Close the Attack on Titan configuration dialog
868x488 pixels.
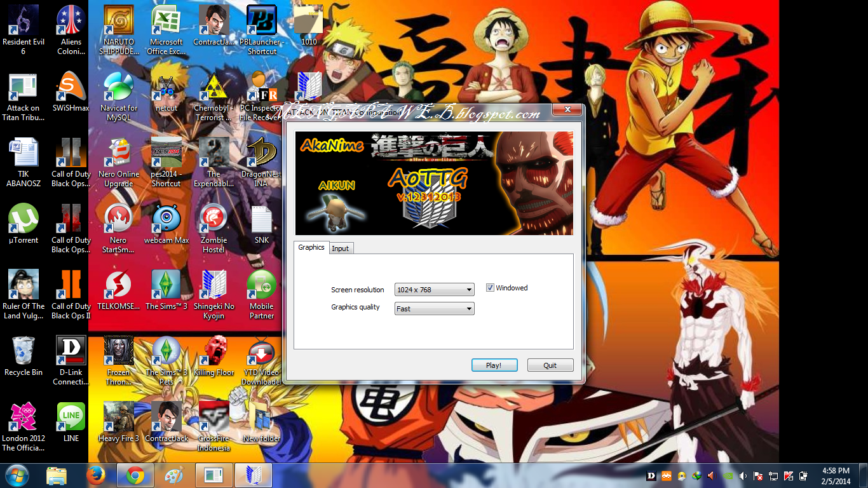click(566, 111)
